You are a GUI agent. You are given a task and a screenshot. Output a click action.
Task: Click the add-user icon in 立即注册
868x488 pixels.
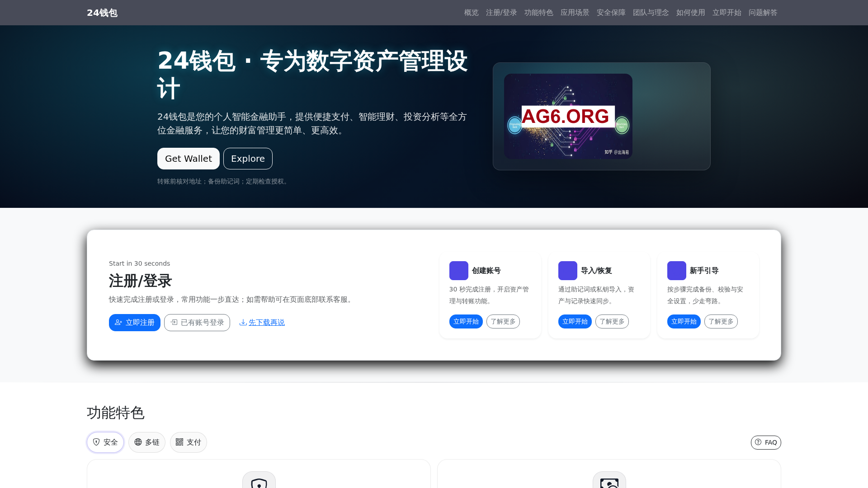(x=118, y=323)
